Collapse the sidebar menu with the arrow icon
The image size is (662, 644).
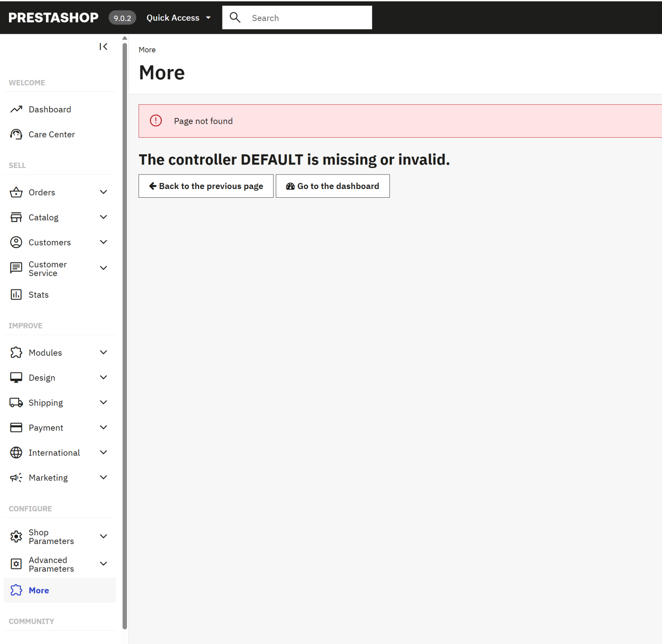[x=103, y=47]
